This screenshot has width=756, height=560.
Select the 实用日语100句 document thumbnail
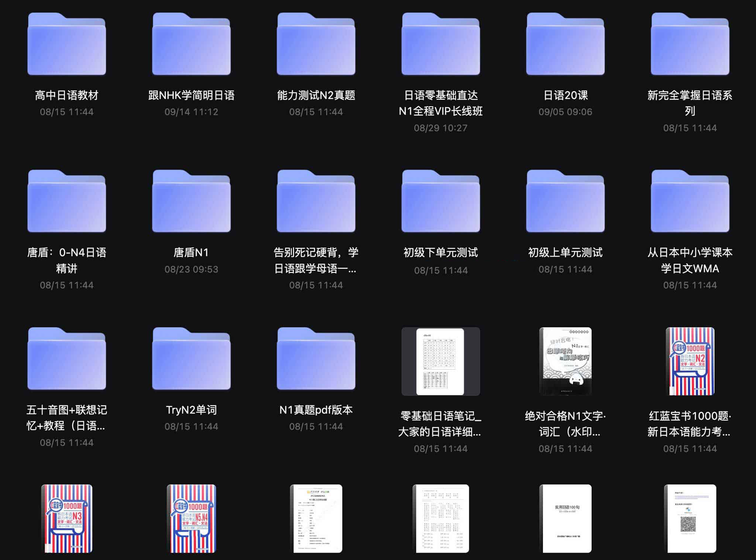click(565, 519)
